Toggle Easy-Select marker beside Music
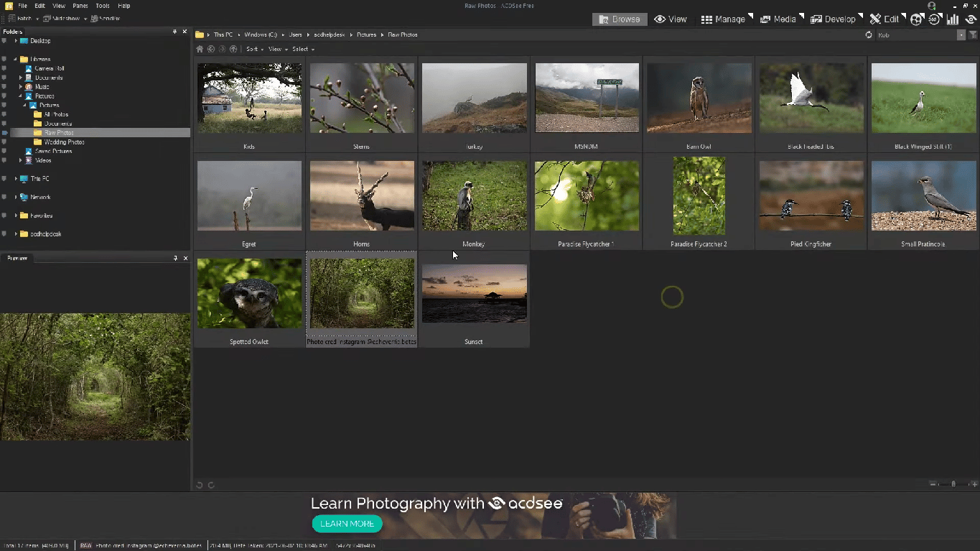980x551 pixels. [4, 87]
